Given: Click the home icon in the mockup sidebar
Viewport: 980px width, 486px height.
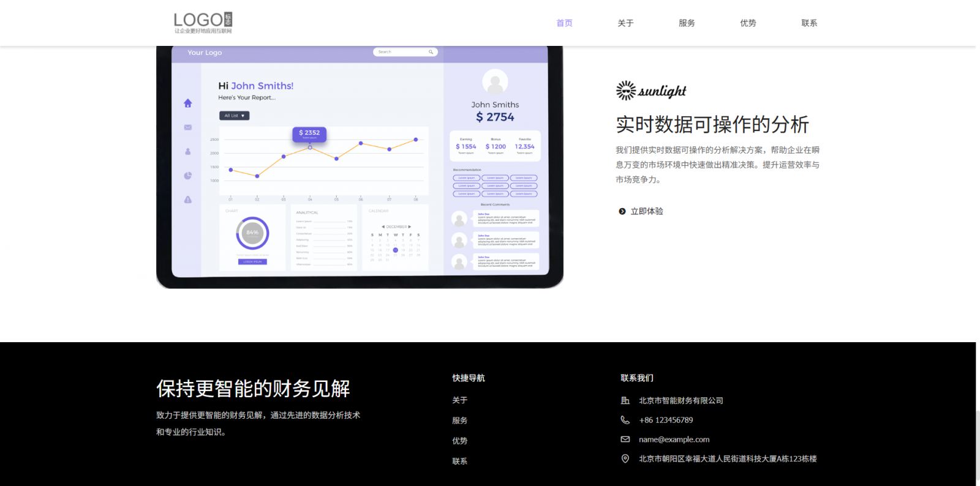Looking at the screenshot, I should click(x=188, y=103).
